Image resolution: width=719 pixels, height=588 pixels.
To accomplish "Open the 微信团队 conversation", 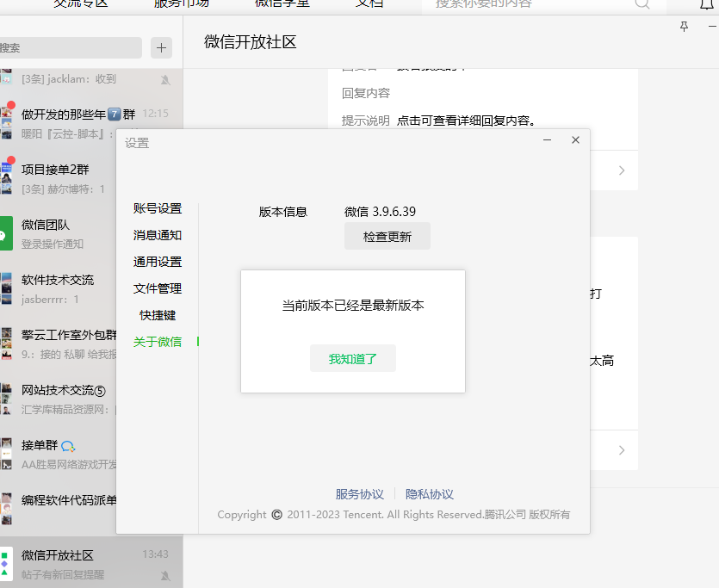I will [x=58, y=233].
